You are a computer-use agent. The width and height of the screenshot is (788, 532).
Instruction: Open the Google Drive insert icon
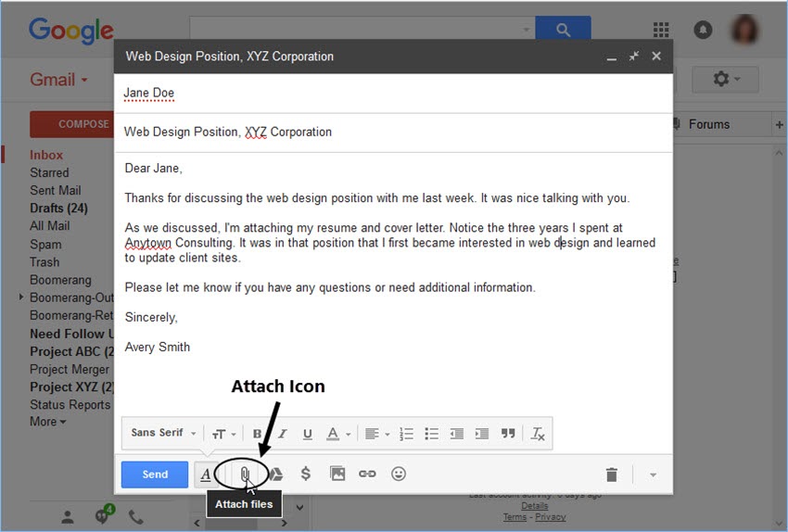point(275,474)
